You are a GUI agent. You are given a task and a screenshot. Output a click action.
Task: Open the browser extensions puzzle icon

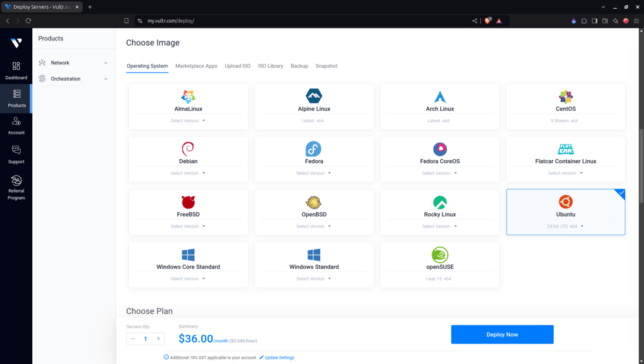(x=584, y=20)
